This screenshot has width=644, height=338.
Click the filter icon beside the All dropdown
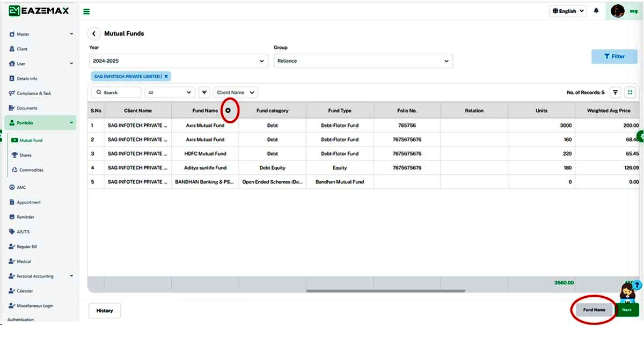point(204,92)
